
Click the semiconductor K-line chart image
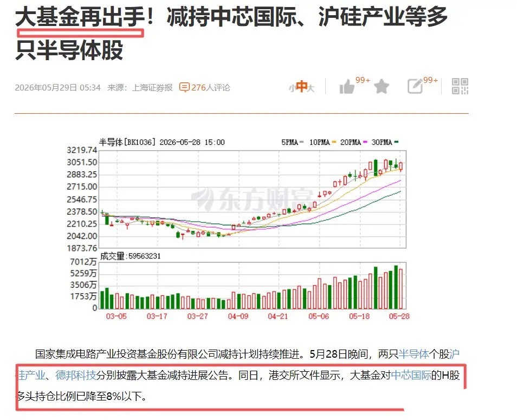237,229
